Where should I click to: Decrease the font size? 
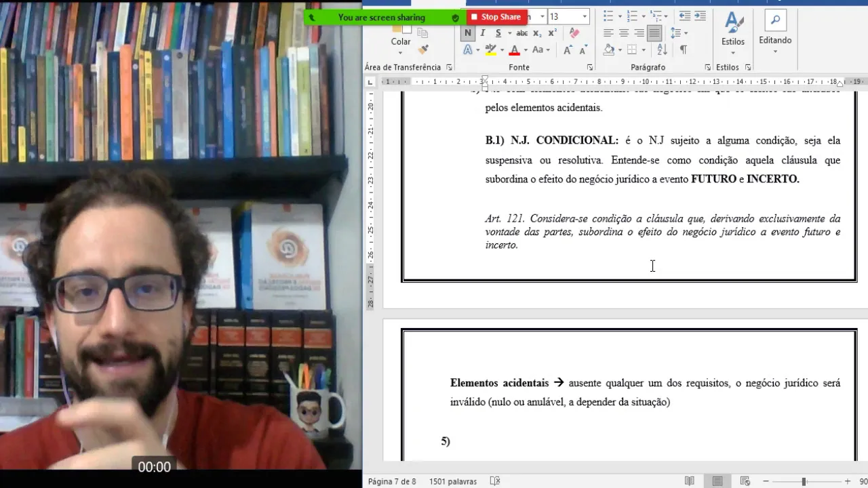[x=582, y=50]
